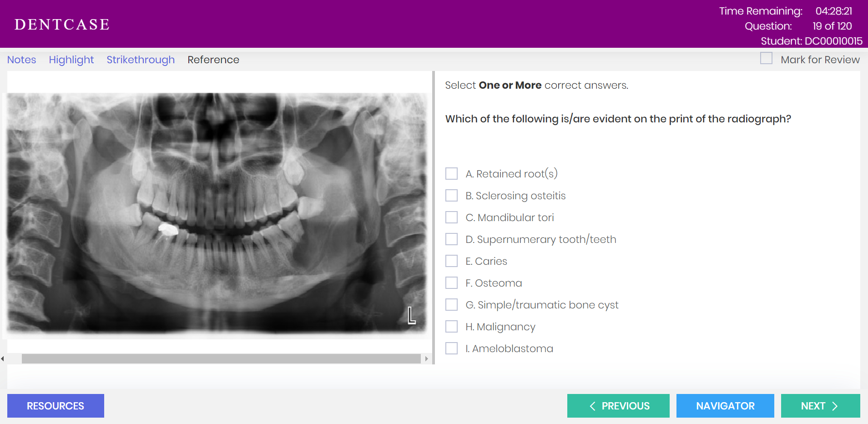Open the question NAVIGATOR
The height and width of the screenshot is (424, 868).
725,406
